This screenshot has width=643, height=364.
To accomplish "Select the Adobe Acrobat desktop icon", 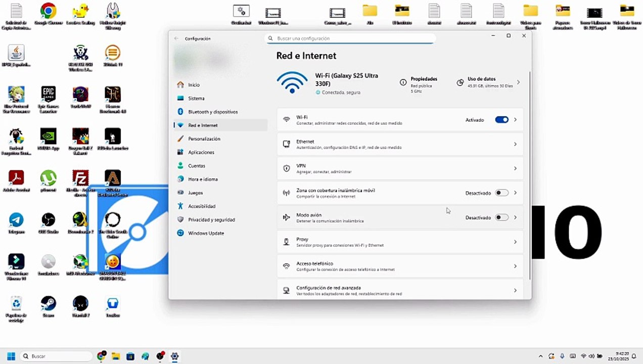I will pyautogui.click(x=16, y=181).
